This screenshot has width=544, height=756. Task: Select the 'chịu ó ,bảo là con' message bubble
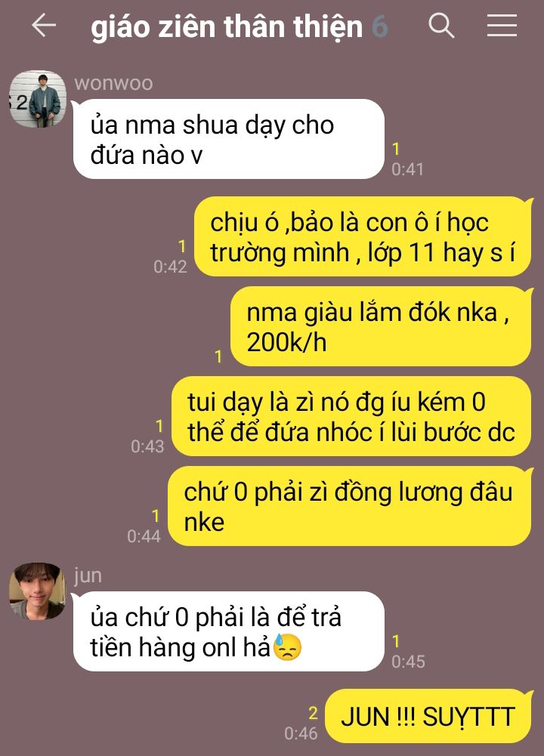point(363,236)
